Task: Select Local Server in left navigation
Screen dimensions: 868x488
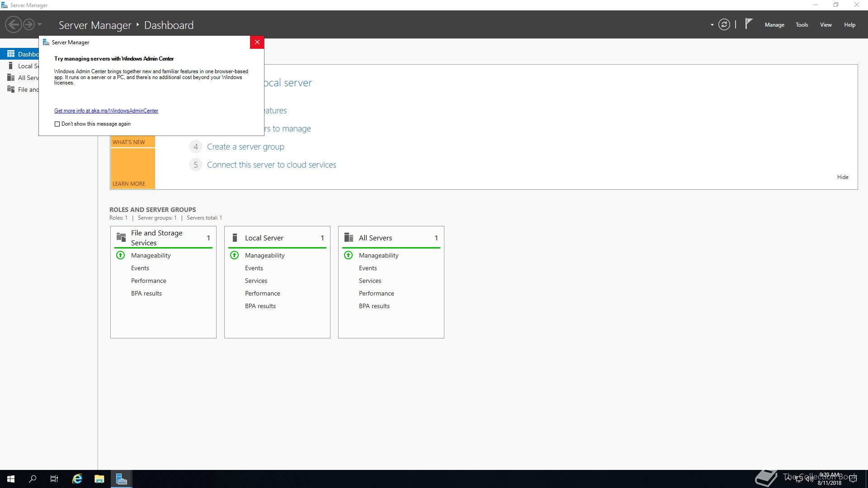Action: click(19, 66)
